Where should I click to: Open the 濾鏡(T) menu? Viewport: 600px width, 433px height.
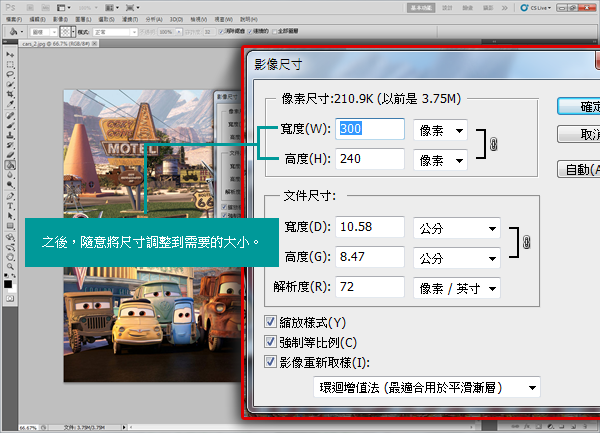(130, 19)
